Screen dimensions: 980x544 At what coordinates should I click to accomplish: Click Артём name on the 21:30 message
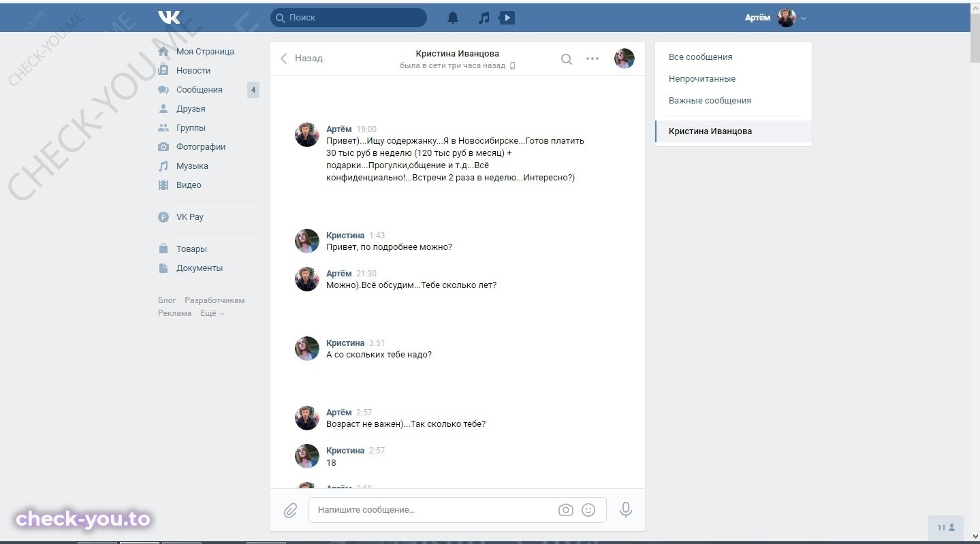coord(339,274)
